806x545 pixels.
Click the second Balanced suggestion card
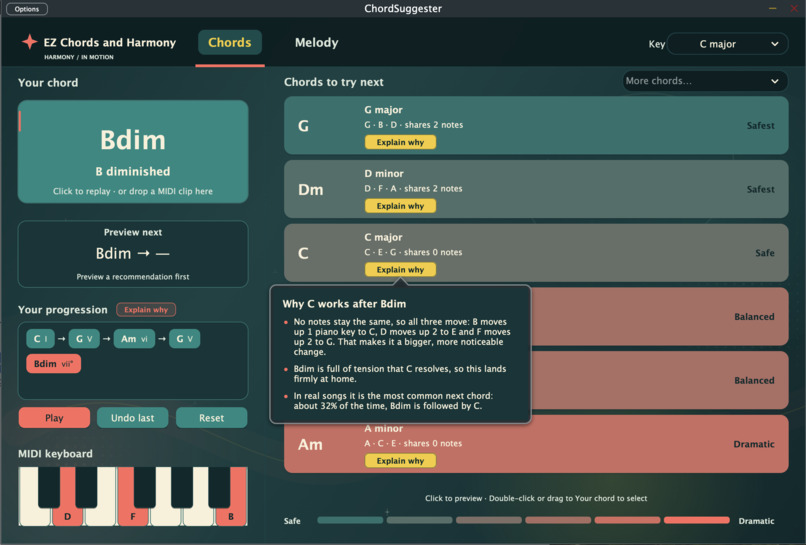click(x=660, y=380)
